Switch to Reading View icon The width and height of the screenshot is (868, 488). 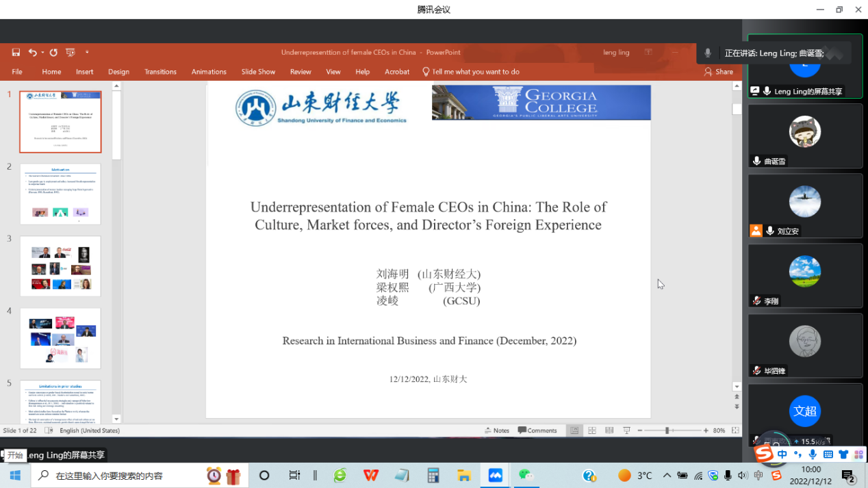pyautogui.click(x=609, y=431)
